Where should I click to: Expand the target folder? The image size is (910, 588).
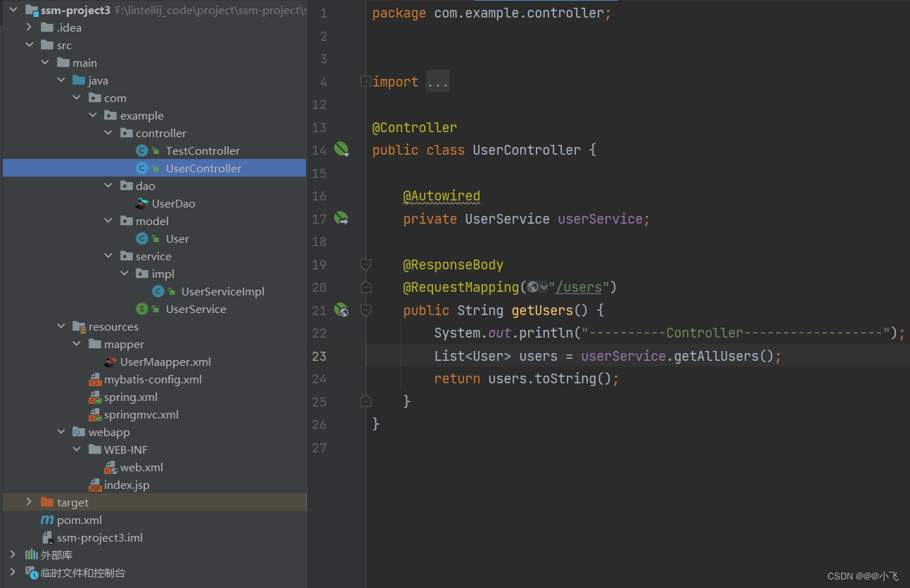click(x=29, y=501)
